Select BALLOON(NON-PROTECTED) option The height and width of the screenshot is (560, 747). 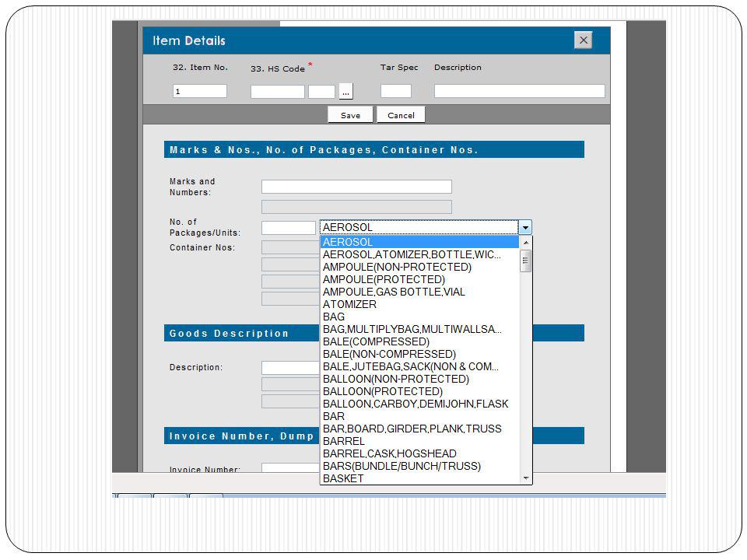pyautogui.click(x=419, y=379)
